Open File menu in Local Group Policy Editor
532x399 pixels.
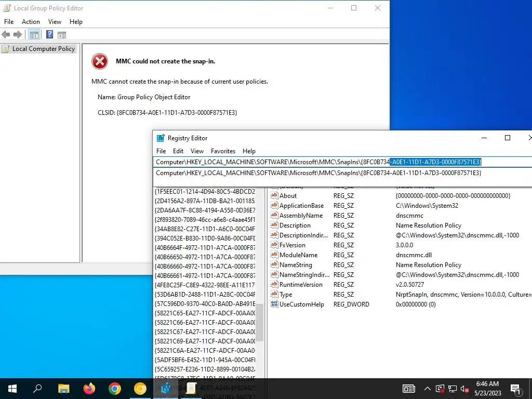point(9,22)
